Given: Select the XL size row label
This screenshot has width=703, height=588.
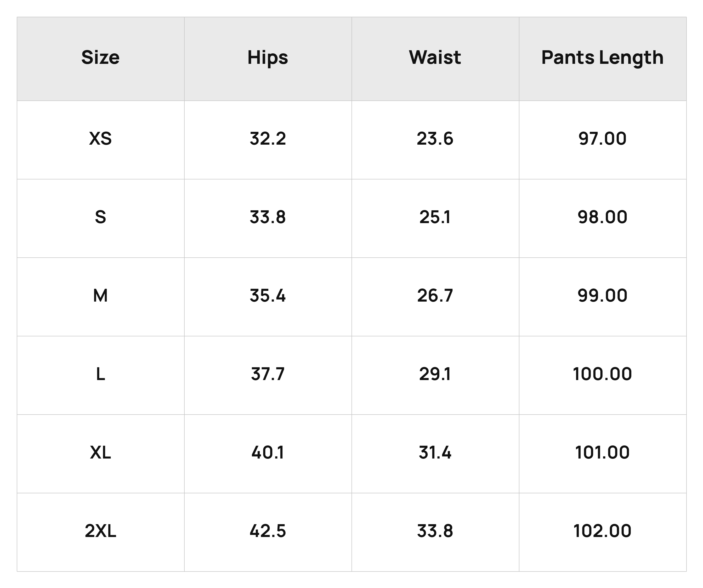Looking at the screenshot, I should [100, 453].
